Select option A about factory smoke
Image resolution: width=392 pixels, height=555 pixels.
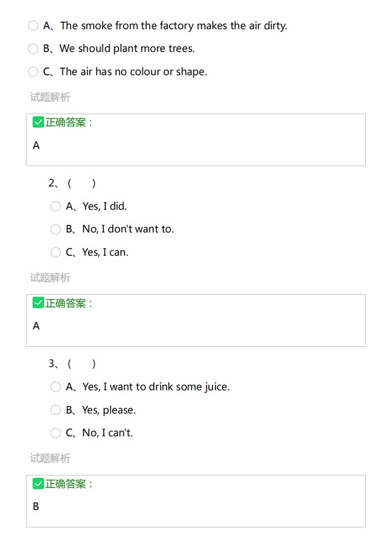pos(33,26)
